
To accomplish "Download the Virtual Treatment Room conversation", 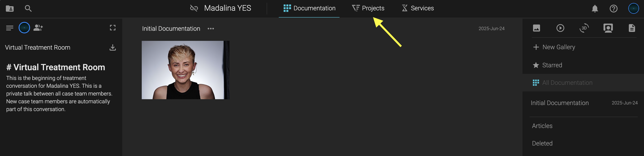I will pos(113,47).
